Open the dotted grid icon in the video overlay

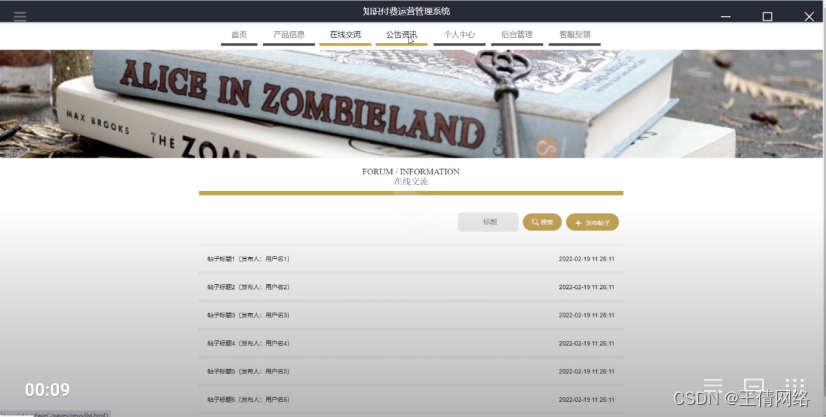pos(794,386)
